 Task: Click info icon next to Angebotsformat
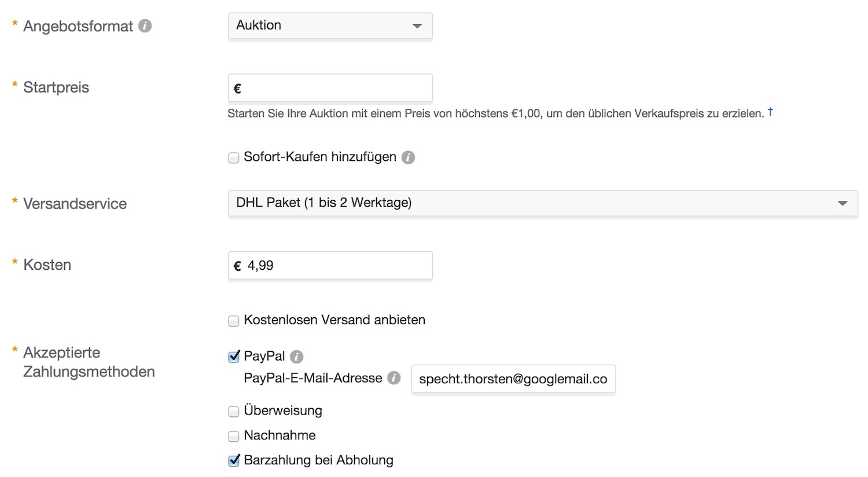[145, 26]
